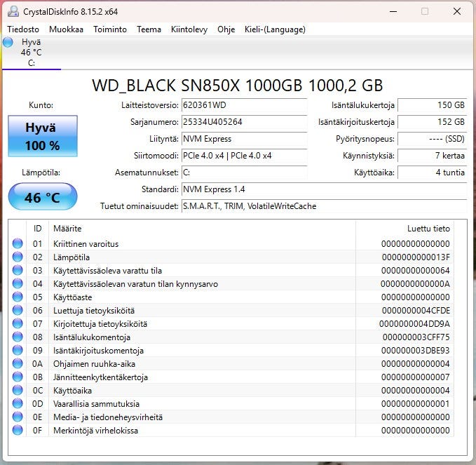Viewport: 476px width, 465px height.
Task: Click the CrystalDiskInfo app icon in title bar
Action: tap(13, 11)
